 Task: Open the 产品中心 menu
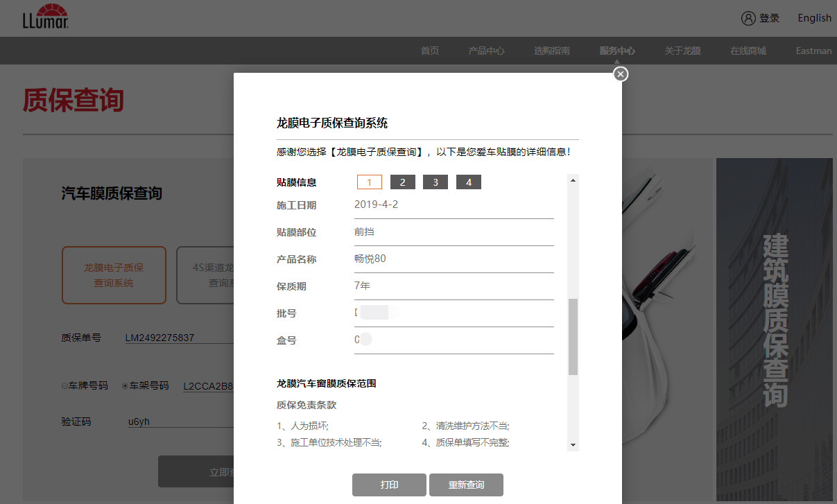point(486,51)
